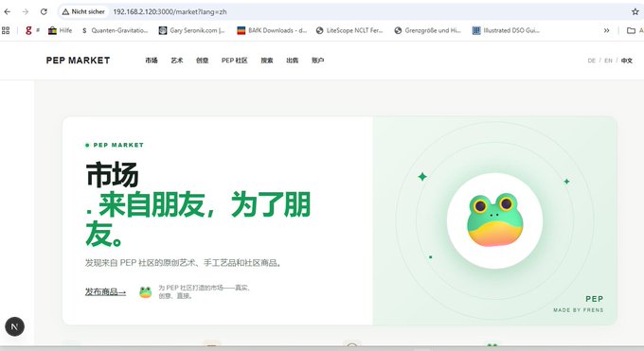Click the 'Nicht sicher' security warning
The width and height of the screenshot is (644, 351).
pos(83,12)
